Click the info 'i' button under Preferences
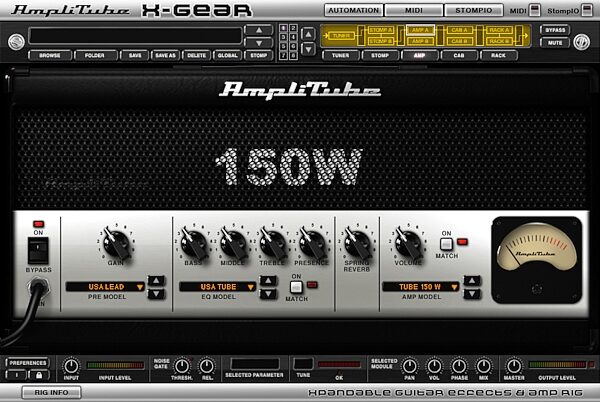600x402 pixels. [17, 375]
